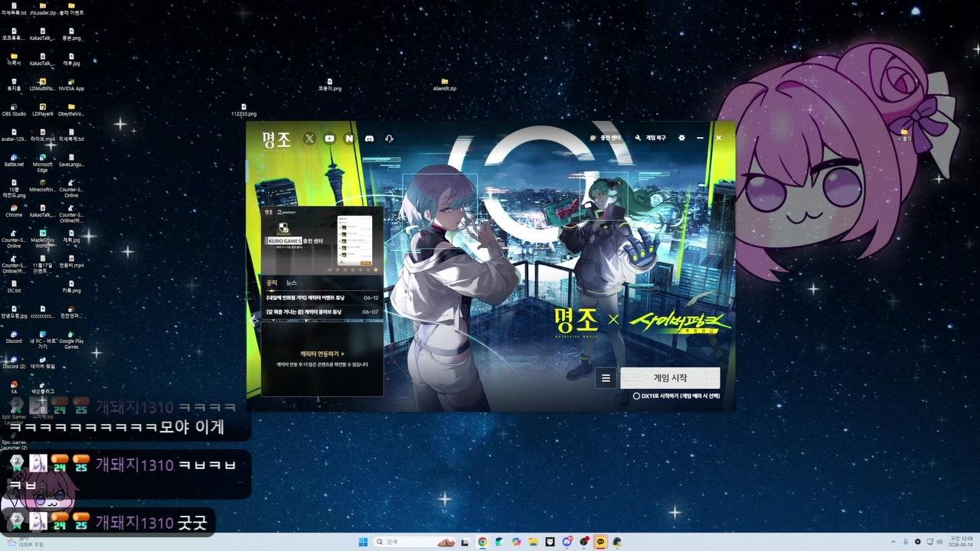Open OBS Studio desktop icon
The height and width of the screenshot is (551, 980).
14,109
